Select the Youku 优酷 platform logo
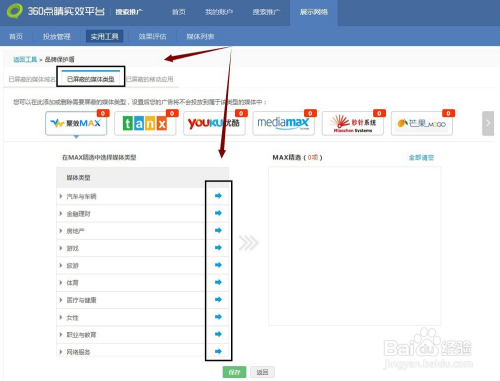The image size is (500, 381). 214,123
